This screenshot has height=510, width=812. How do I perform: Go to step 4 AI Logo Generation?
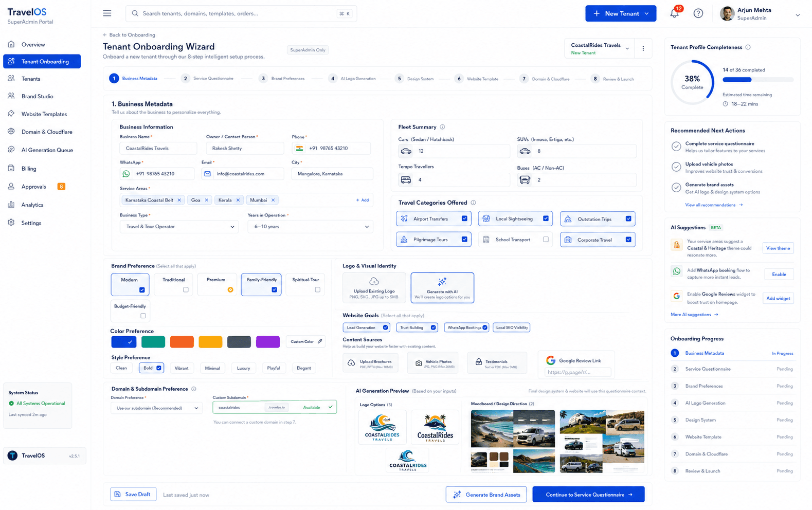(x=352, y=79)
